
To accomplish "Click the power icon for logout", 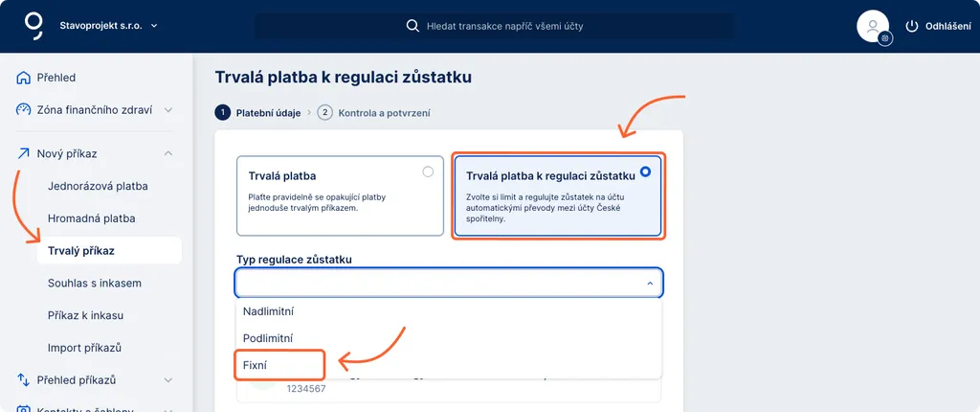I will pyautogui.click(x=912, y=26).
